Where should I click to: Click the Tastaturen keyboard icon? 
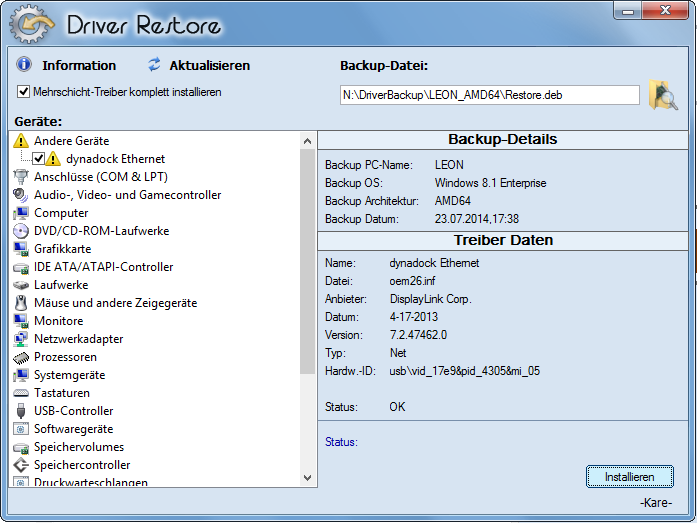tap(21, 393)
